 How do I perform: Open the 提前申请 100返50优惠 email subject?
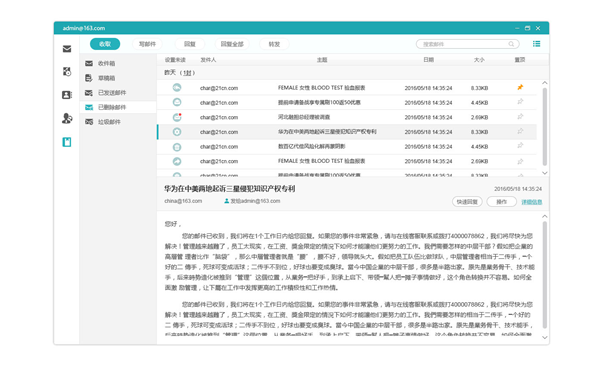319,102
